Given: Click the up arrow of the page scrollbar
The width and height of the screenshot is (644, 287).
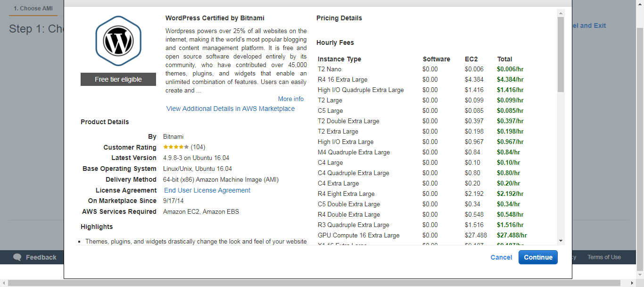Looking at the screenshot, I should (x=640, y=3).
